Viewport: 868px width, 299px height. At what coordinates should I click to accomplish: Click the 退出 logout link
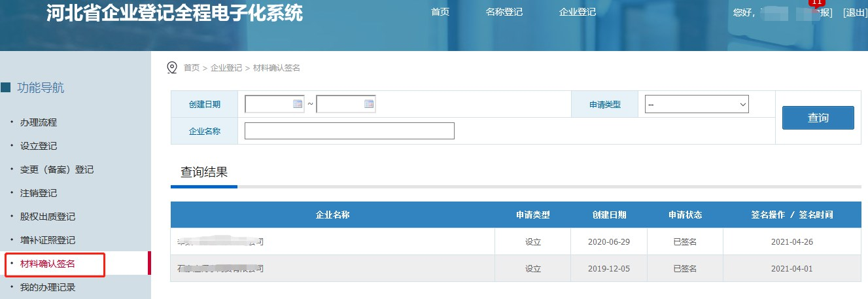pos(855,13)
